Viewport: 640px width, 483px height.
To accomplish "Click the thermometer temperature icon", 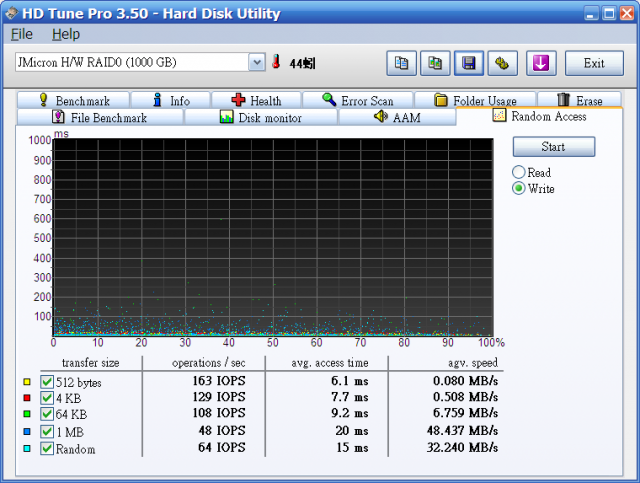I will click(x=276, y=62).
